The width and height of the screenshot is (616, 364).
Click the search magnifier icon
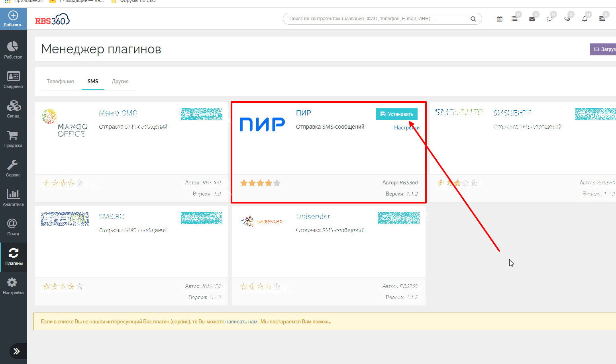pyautogui.click(x=473, y=19)
